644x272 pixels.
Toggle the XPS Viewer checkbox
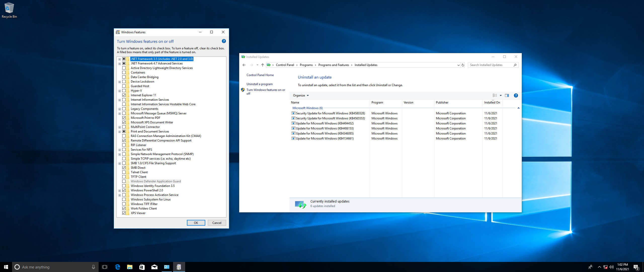pos(124,213)
